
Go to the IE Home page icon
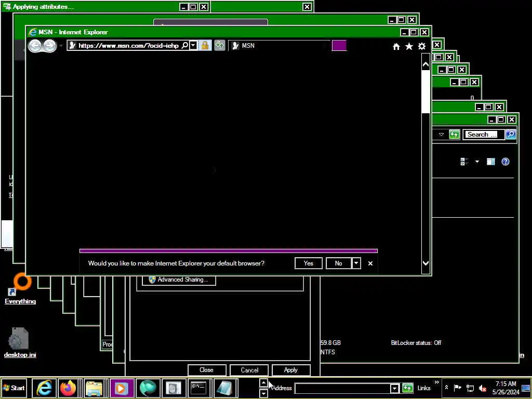coord(396,46)
